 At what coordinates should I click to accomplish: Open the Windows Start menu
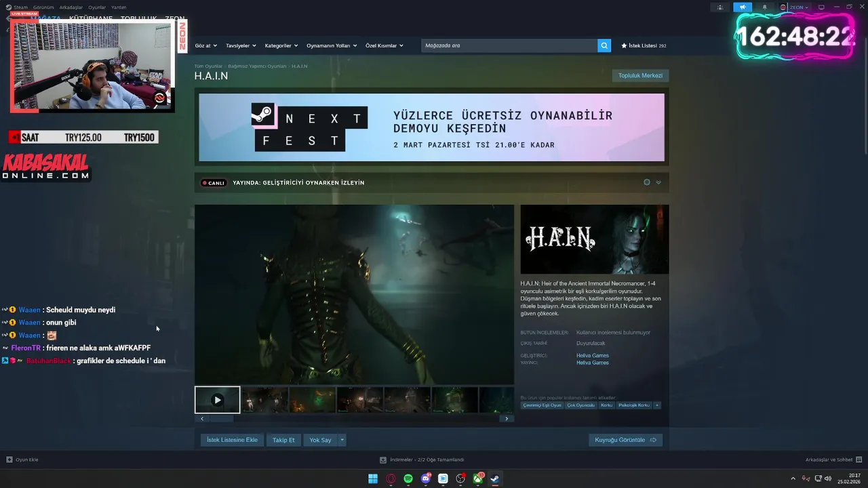[373, 479]
